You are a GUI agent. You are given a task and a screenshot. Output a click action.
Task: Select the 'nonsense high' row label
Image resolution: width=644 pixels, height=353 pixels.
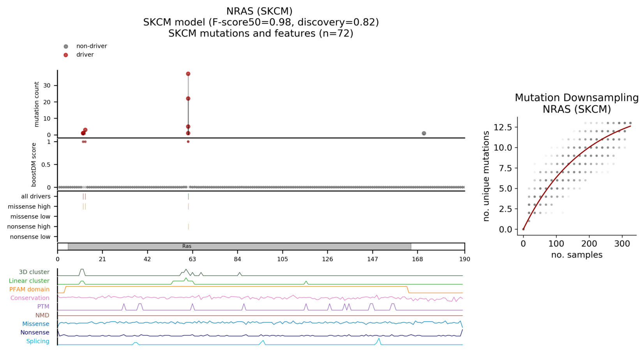coord(29,227)
